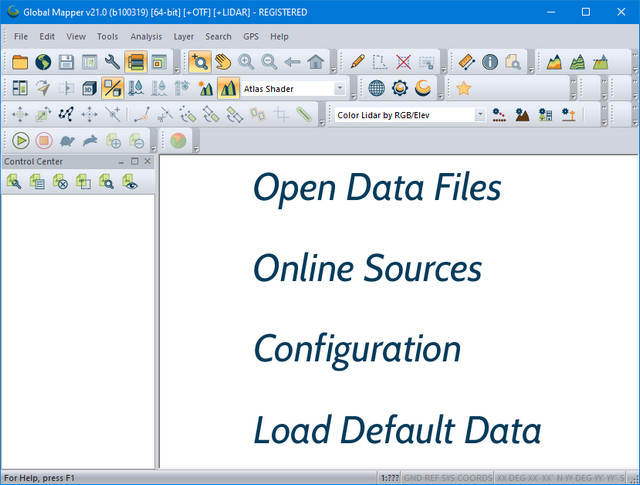Open the Layer menu
This screenshot has width=640, height=485.
coord(184,36)
